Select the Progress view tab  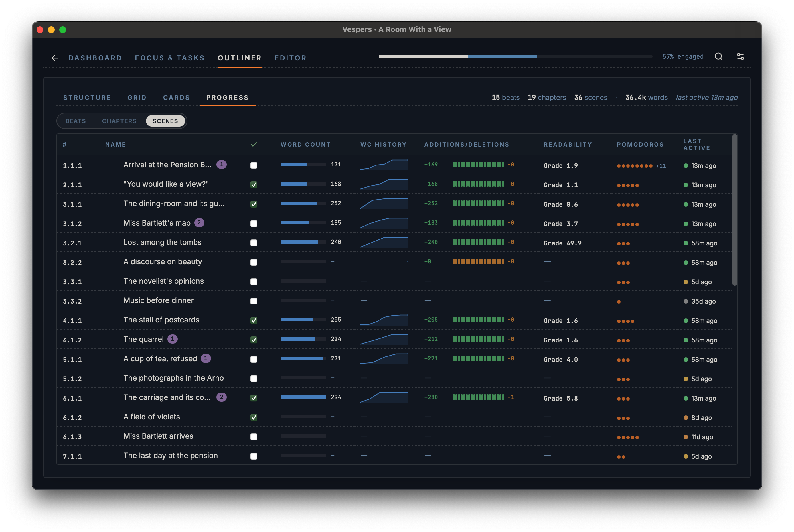(x=227, y=98)
